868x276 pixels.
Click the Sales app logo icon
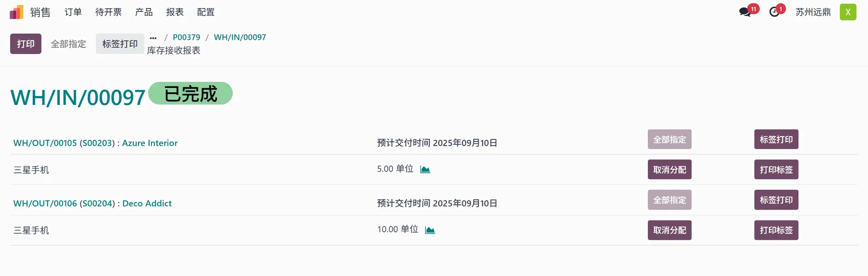[x=16, y=12]
